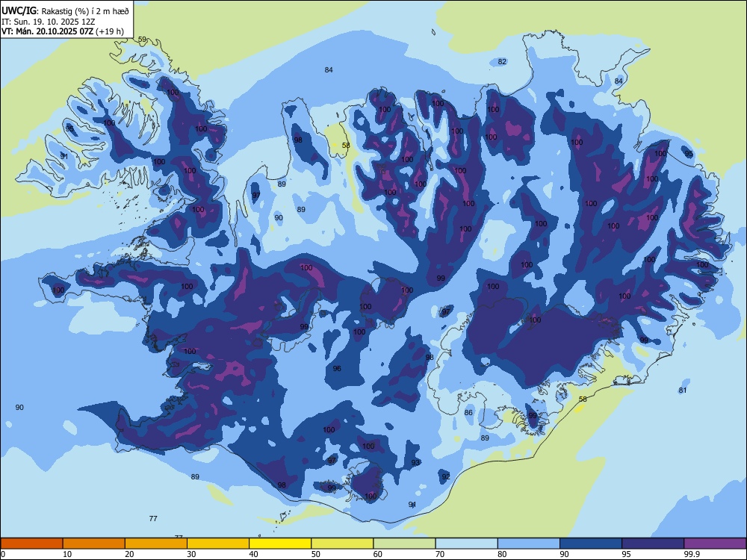Click the 'VT: Mán. 20.10.2025 07Z' line
This screenshot has width=747, height=560.
[48, 31]
